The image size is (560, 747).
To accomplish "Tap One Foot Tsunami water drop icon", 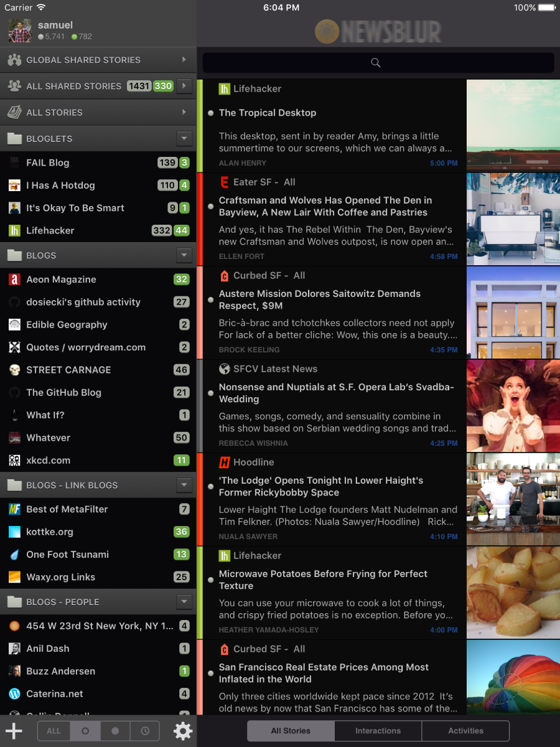I will (x=14, y=554).
